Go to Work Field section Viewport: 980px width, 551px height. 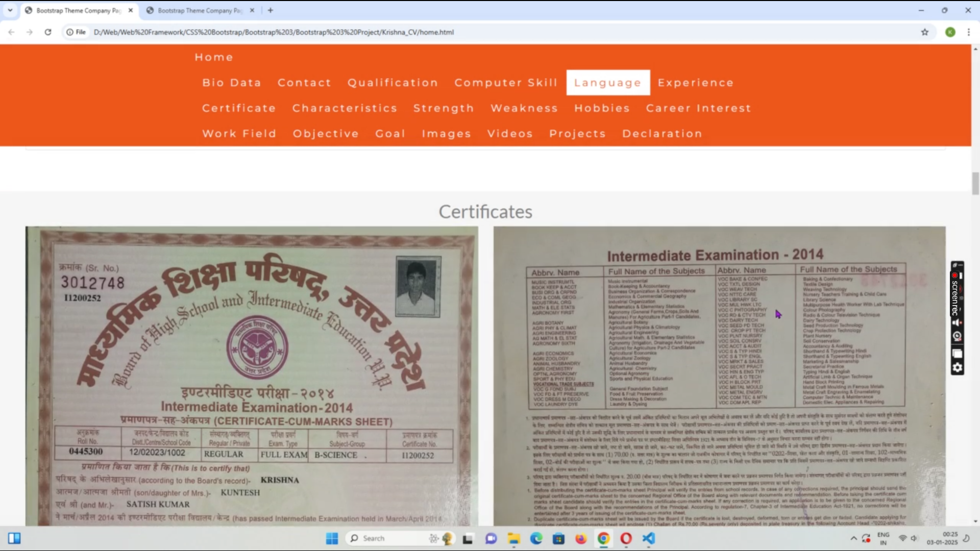239,134
